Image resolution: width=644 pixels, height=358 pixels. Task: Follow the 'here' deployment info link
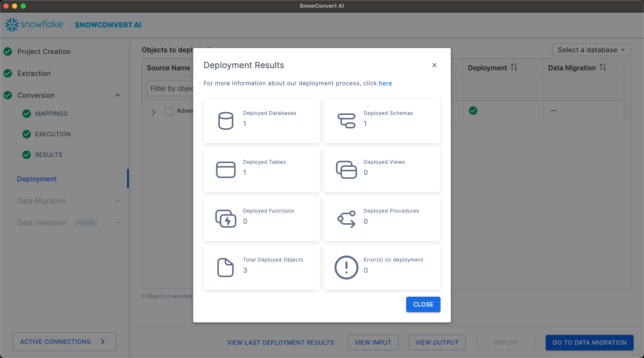click(385, 83)
